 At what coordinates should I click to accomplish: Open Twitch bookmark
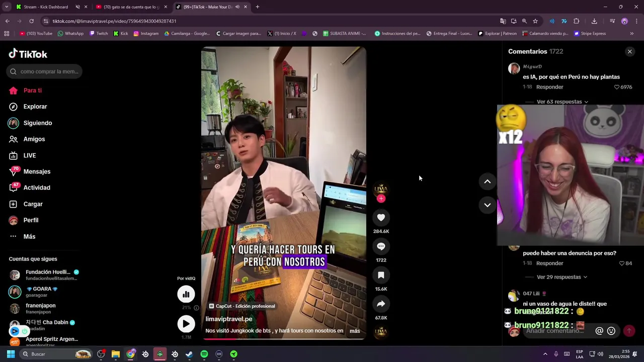[x=99, y=34]
